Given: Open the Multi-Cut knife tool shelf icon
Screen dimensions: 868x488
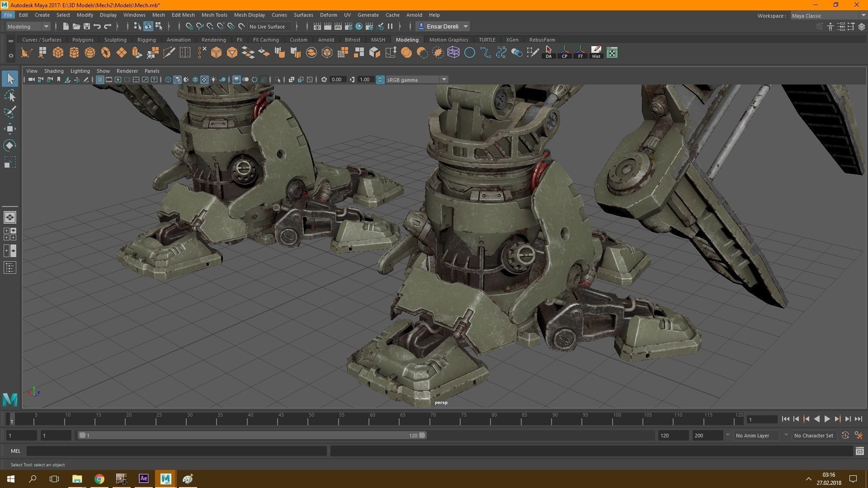Looking at the screenshot, I should pyautogui.click(x=169, y=53).
